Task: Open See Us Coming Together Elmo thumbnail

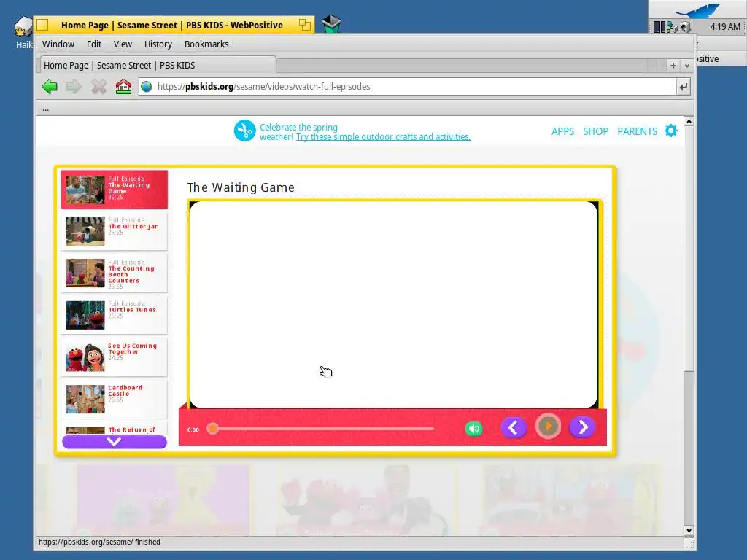Action: pos(85,357)
